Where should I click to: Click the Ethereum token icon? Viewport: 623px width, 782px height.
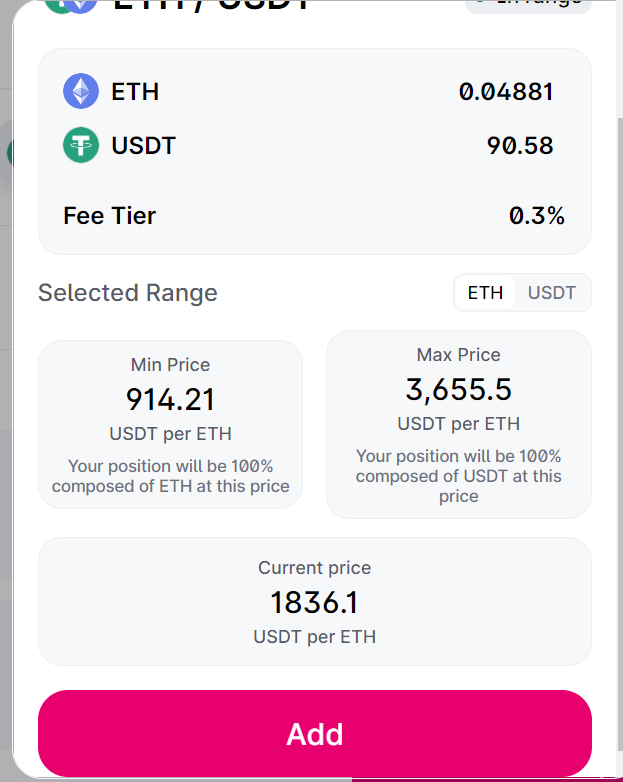coord(81,92)
